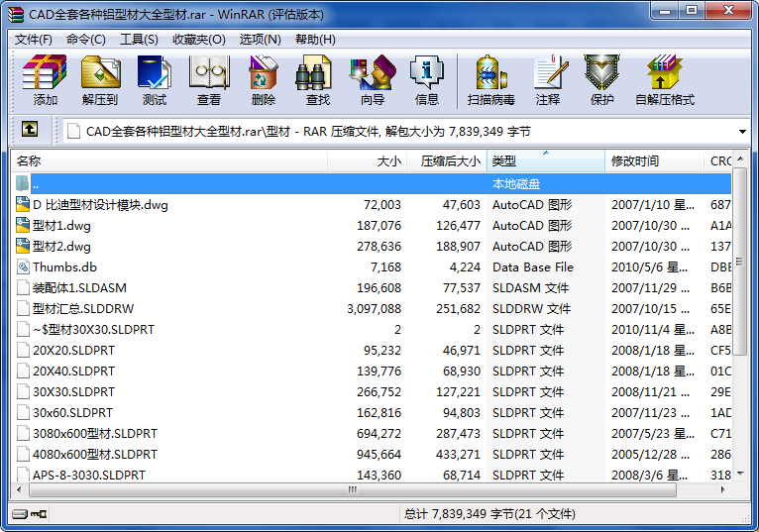
Task: Click the 自解压格式 (SFX) icon
Action: tap(665, 80)
